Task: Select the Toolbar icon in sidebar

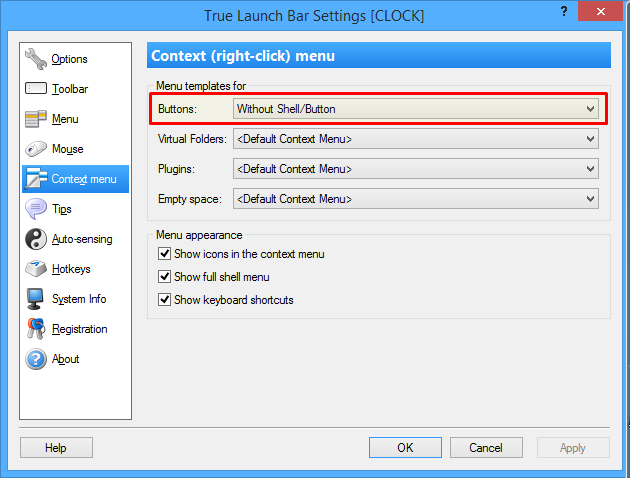Action: click(36, 89)
